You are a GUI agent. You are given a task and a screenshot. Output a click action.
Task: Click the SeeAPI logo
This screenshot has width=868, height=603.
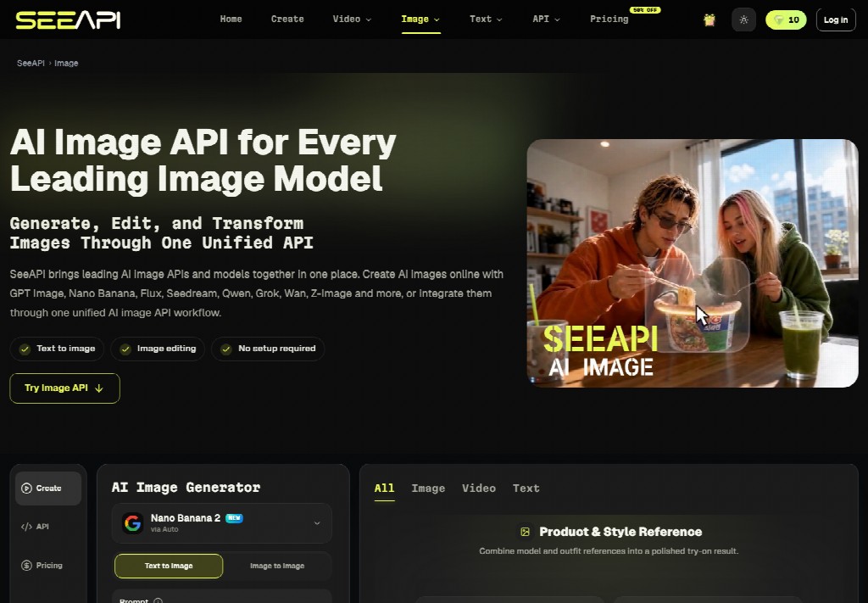tap(68, 20)
